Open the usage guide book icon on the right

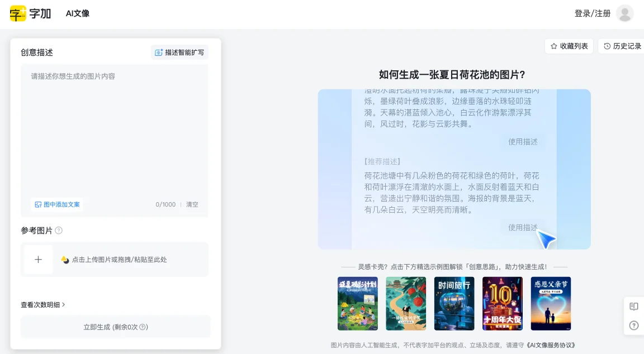click(x=633, y=306)
